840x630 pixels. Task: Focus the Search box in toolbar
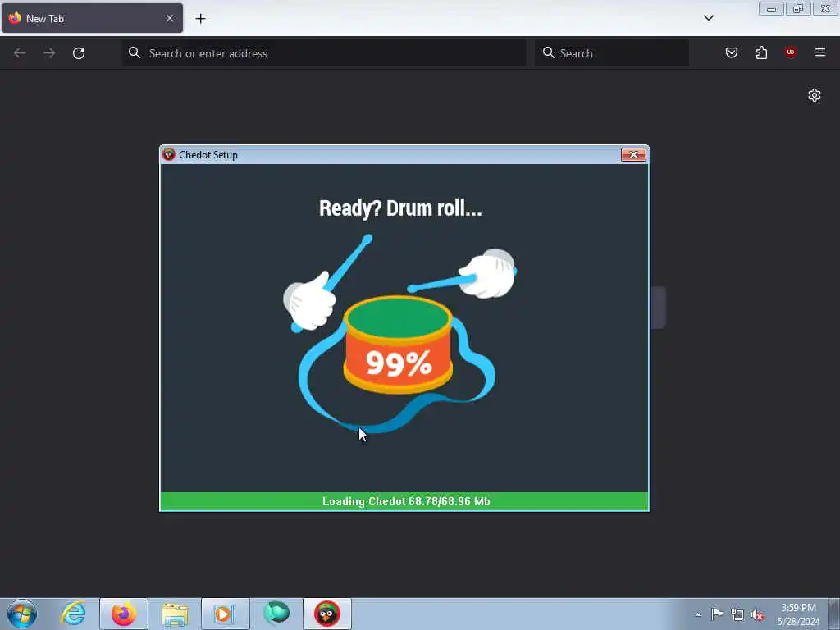point(612,53)
